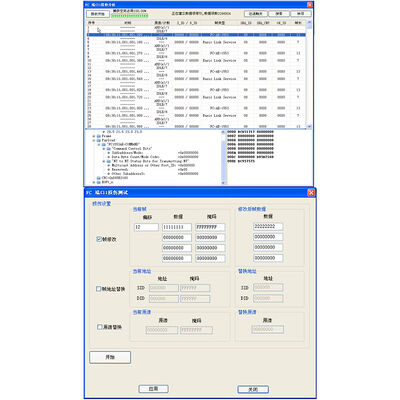400x400 pixels.
Task: Expand the Frame tree node
Action: tap(94, 136)
